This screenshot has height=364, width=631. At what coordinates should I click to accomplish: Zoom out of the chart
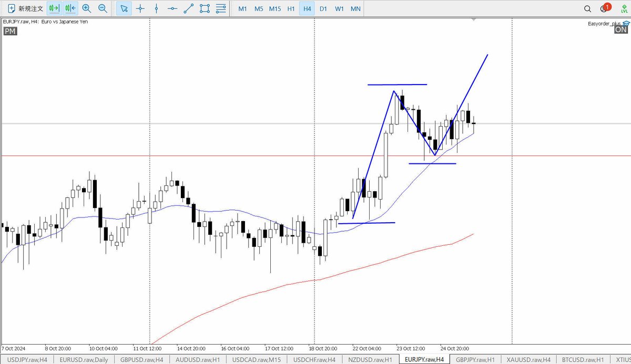click(x=103, y=8)
